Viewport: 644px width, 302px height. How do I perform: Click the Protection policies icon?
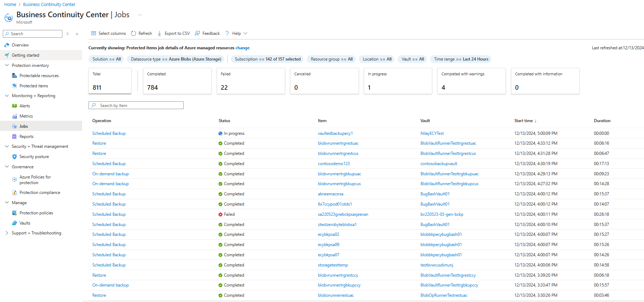[14, 213]
